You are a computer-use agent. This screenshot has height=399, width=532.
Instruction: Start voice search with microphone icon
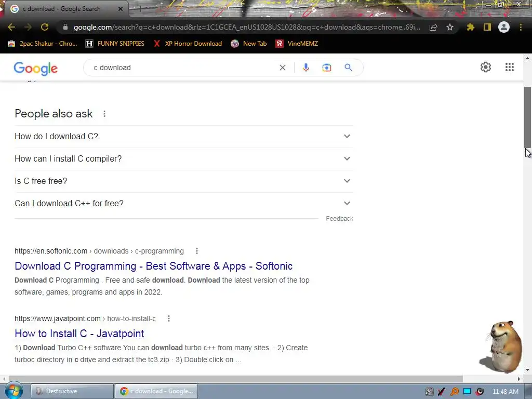(x=305, y=68)
